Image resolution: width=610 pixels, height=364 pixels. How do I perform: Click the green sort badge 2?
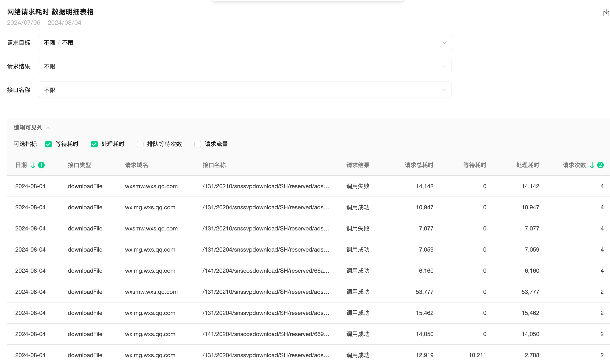600,165
